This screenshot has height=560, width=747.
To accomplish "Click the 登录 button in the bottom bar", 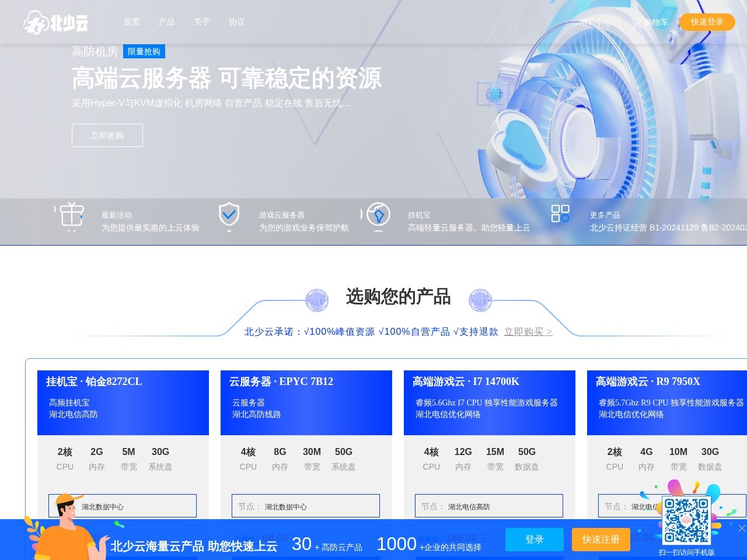I will coord(535,540).
